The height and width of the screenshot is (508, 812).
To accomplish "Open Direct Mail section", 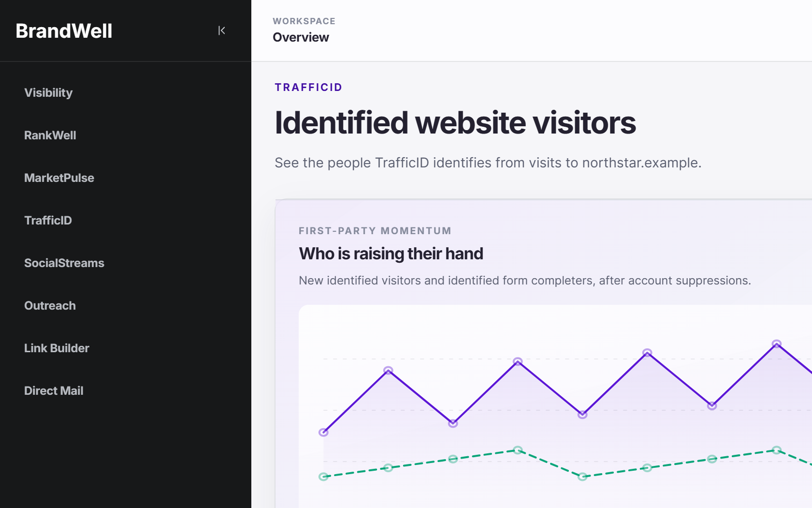I will pyautogui.click(x=54, y=390).
